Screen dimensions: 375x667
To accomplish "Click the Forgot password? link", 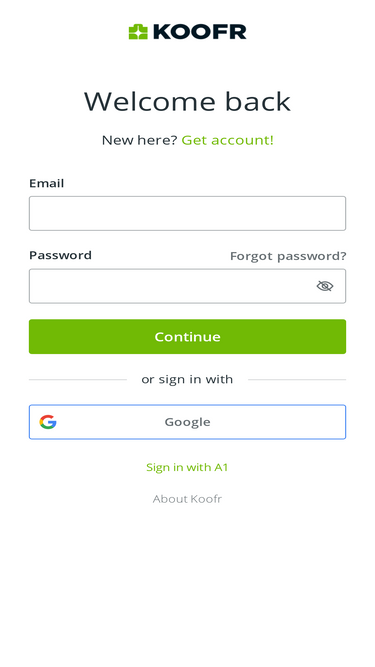I will click(288, 256).
